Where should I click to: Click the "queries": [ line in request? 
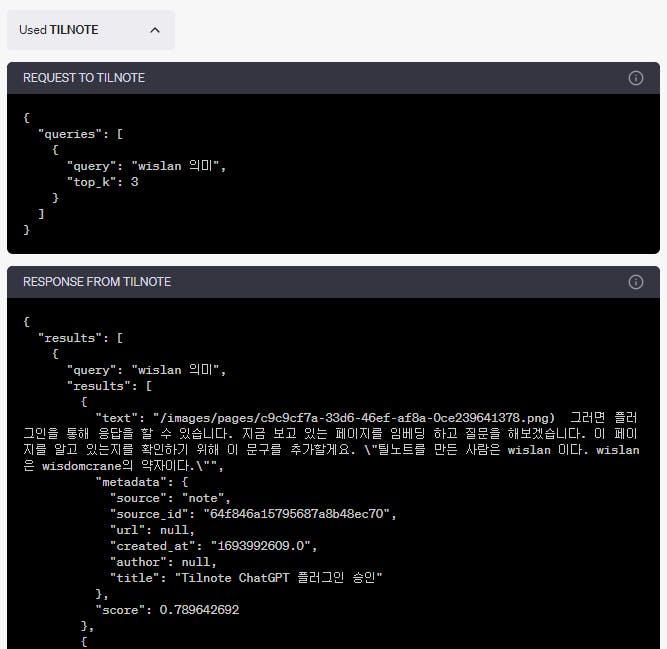(x=81, y=134)
